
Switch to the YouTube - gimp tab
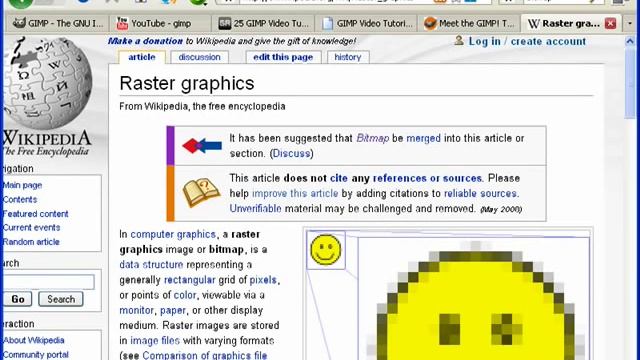pyautogui.click(x=160, y=24)
